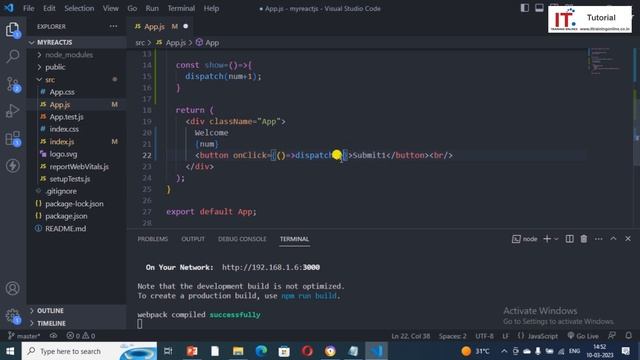Open notifications bell in status bar
This screenshot has width=640, height=360.
click(x=629, y=336)
